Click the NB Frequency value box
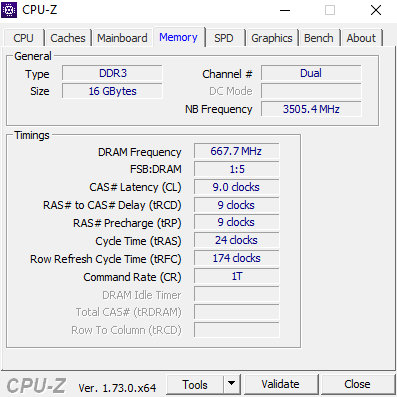 click(x=311, y=109)
